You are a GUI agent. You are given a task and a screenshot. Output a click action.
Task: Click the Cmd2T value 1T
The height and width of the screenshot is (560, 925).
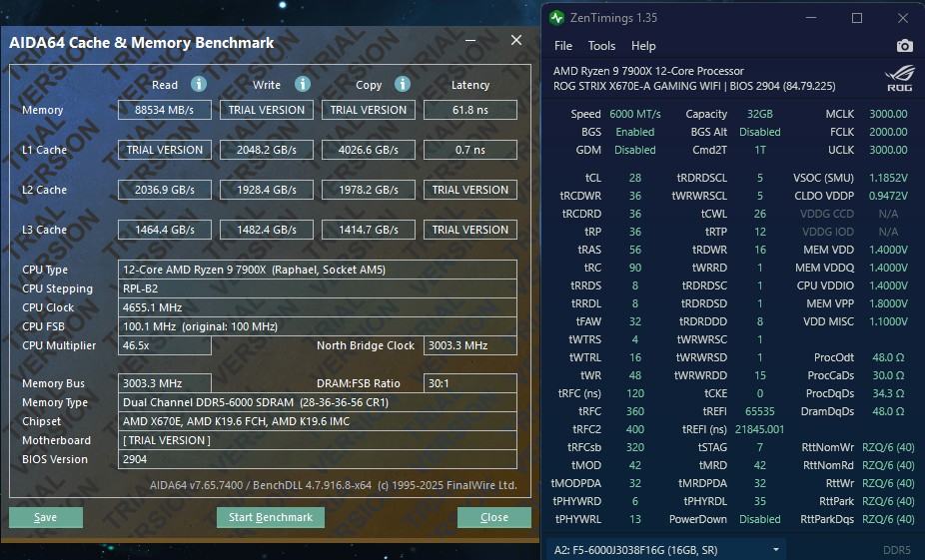tap(760, 150)
